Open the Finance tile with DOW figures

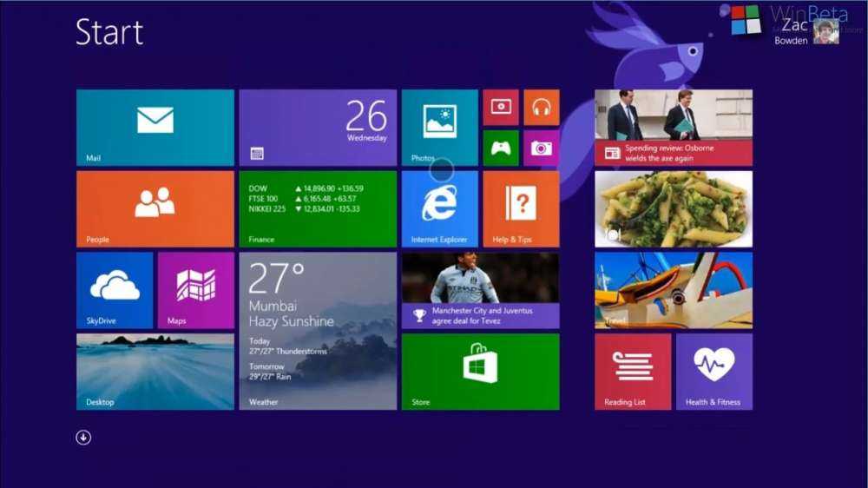[318, 208]
